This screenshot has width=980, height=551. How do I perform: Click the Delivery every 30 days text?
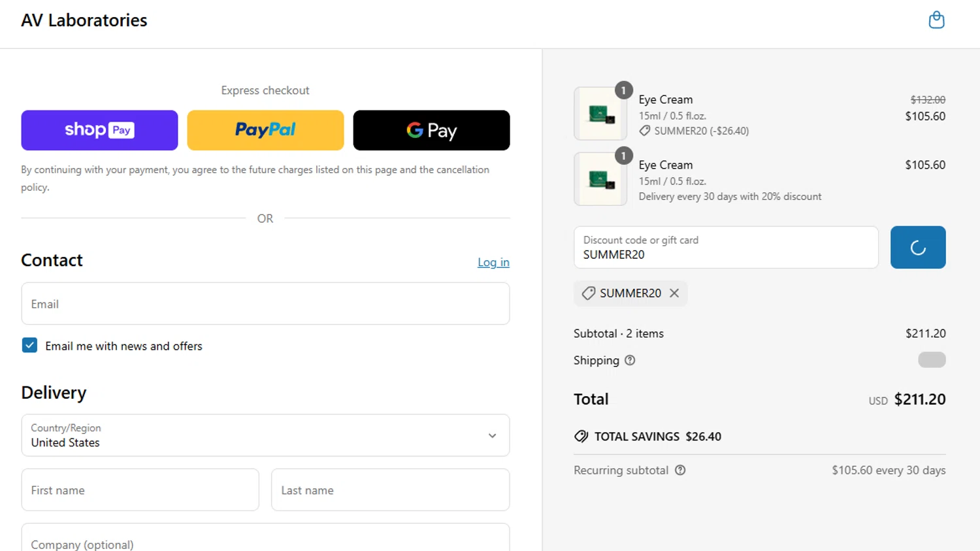click(x=730, y=197)
